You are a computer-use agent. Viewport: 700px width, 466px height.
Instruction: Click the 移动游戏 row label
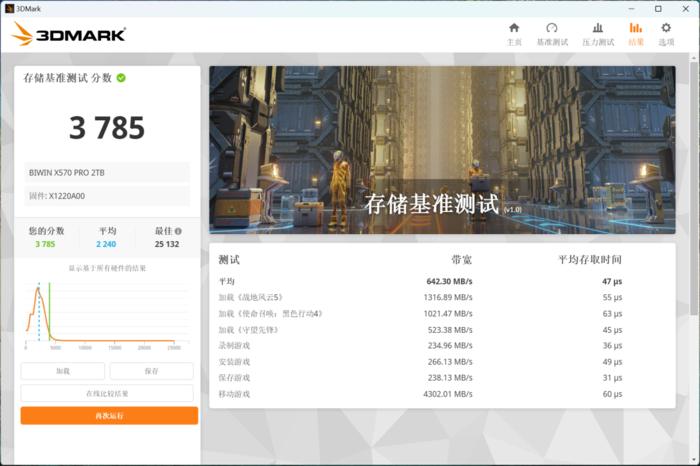234,394
